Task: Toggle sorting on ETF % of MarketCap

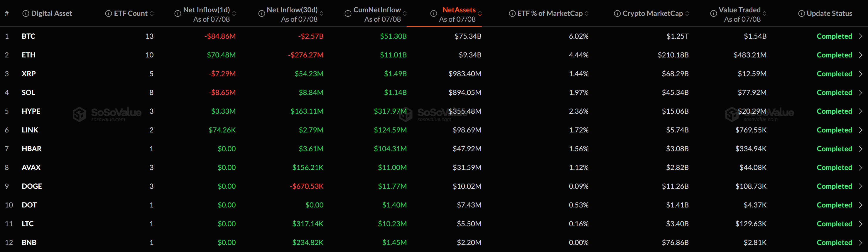Action: point(587,13)
